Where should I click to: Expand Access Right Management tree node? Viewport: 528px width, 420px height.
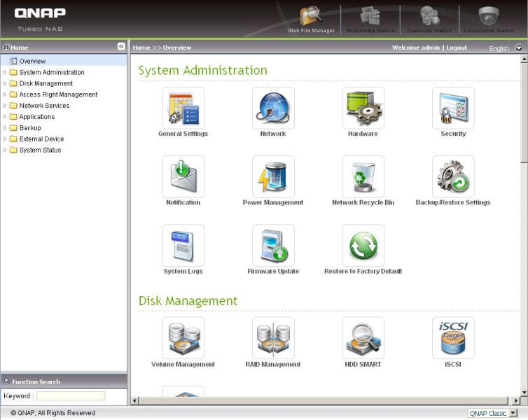[x=5, y=94]
